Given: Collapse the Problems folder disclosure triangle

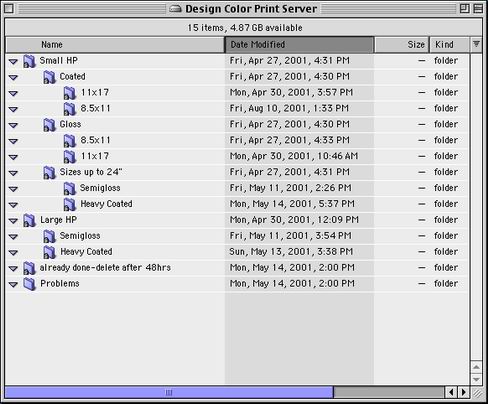Looking at the screenshot, I should click(13, 284).
